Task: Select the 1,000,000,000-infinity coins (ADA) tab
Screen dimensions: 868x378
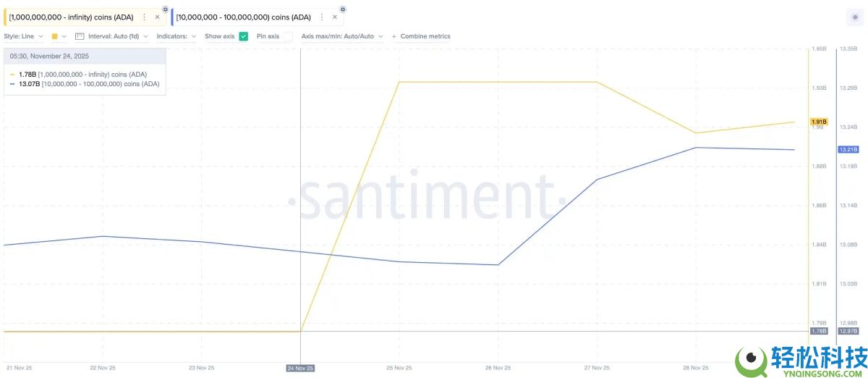Action: (71, 17)
